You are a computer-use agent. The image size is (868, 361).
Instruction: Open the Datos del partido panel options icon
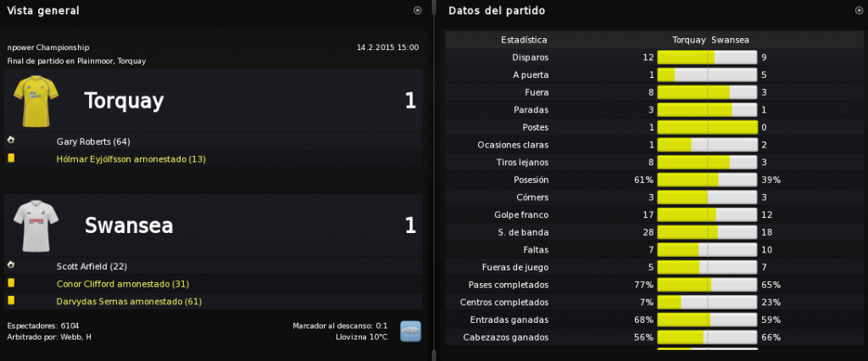859,10
